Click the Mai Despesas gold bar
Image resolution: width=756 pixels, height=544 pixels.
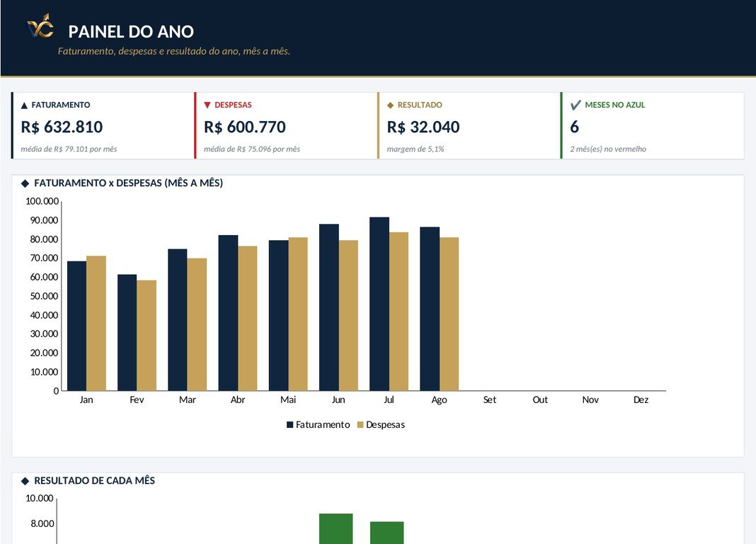pyautogui.click(x=298, y=314)
